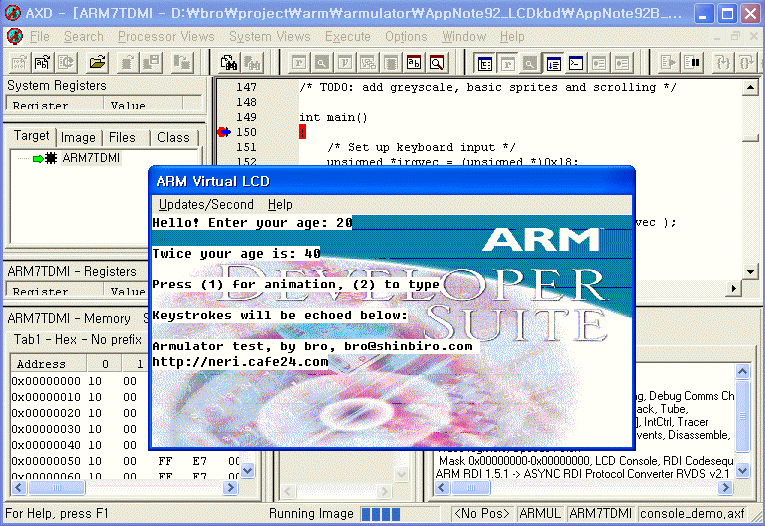Switch to the Target tab
This screenshot has width=765, height=526.
(x=31, y=136)
